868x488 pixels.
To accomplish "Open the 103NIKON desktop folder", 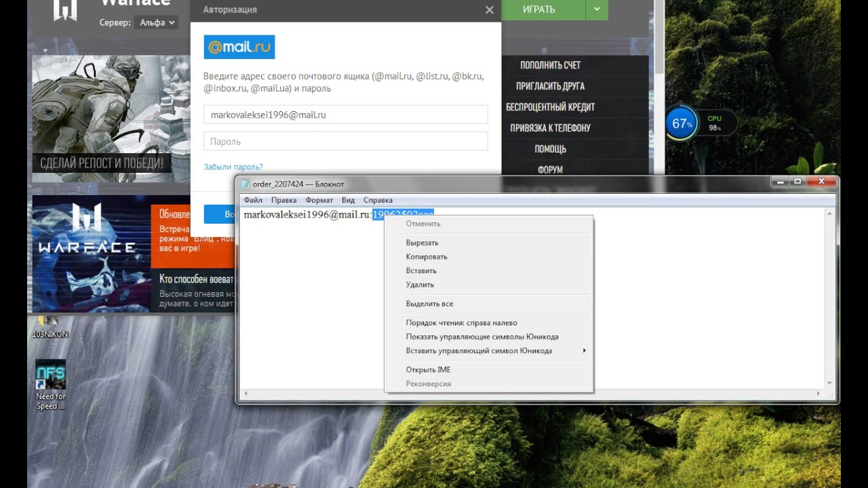I will click(x=50, y=327).
